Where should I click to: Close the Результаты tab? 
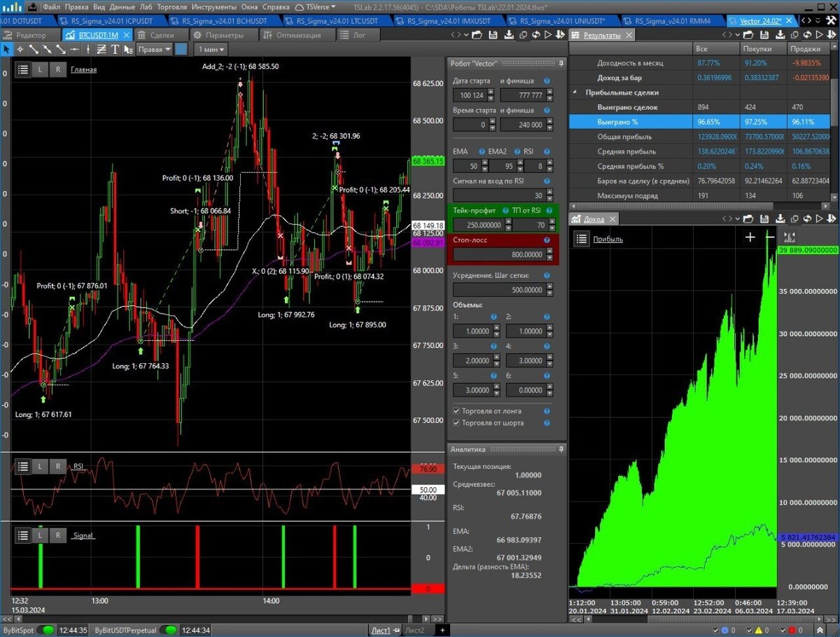click(629, 35)
